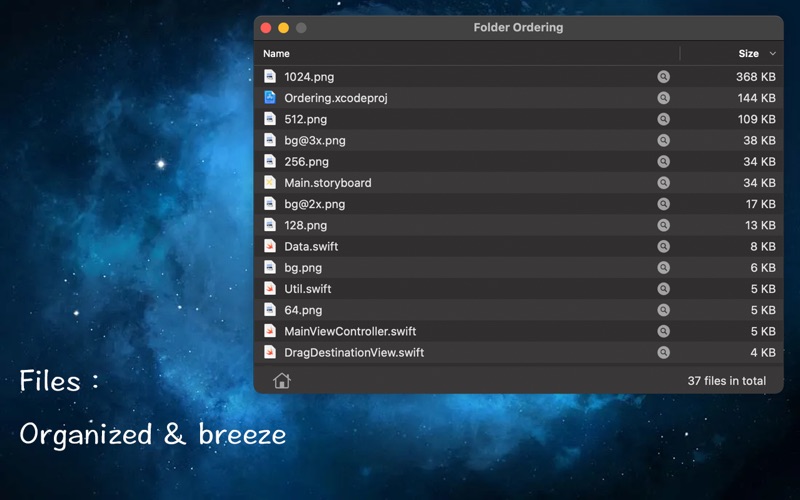Click the Swift file icon of Util.swift
Screen dimensions: 800x500
point(270,289)
